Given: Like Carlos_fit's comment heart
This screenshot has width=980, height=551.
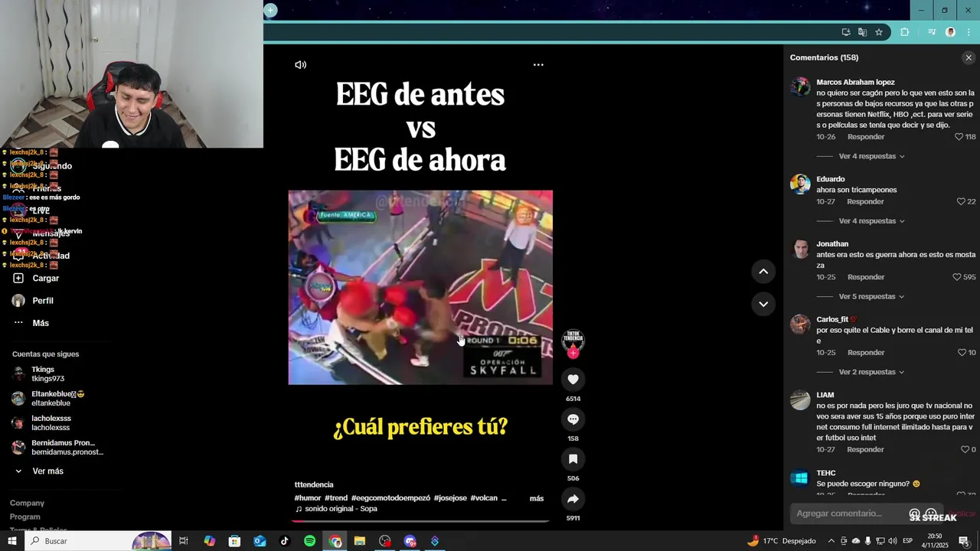Looking at the screenshot, I should coord(962,353).
